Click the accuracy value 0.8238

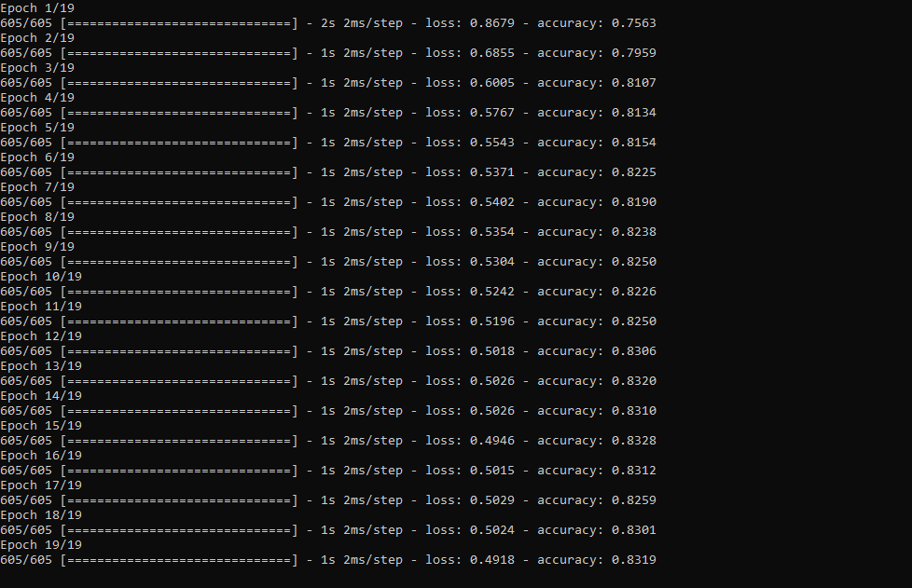click(x=633, y=232)
